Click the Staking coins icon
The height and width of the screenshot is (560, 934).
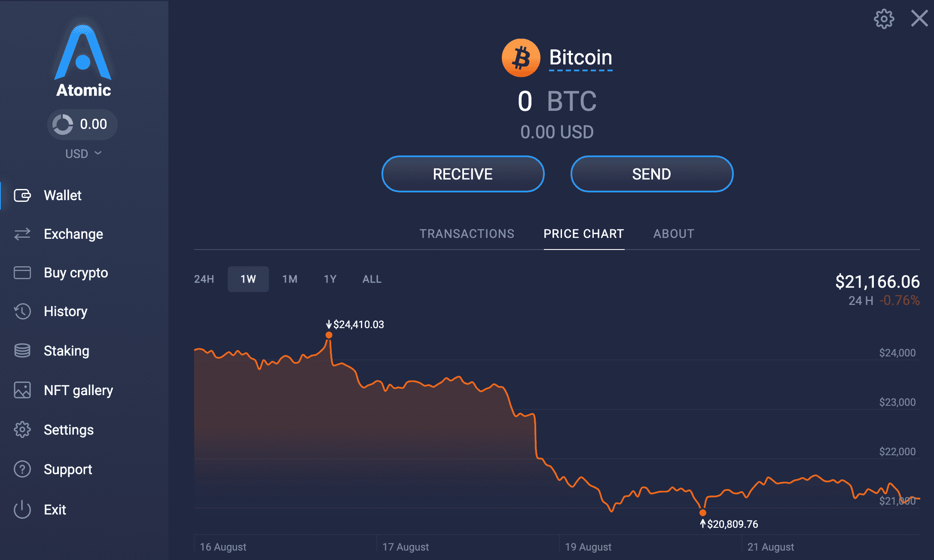pos(22,350)
